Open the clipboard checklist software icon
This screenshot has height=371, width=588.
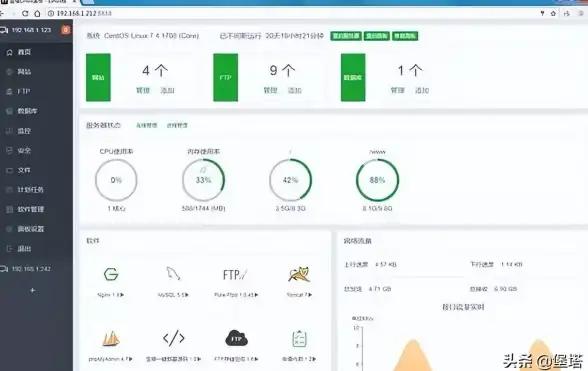point(299,338)
